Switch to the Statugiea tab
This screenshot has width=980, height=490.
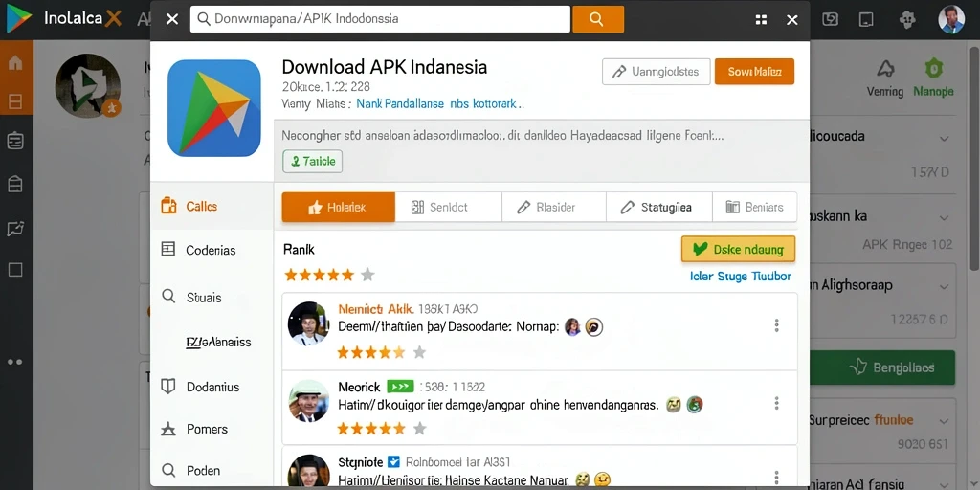[658, 207]
